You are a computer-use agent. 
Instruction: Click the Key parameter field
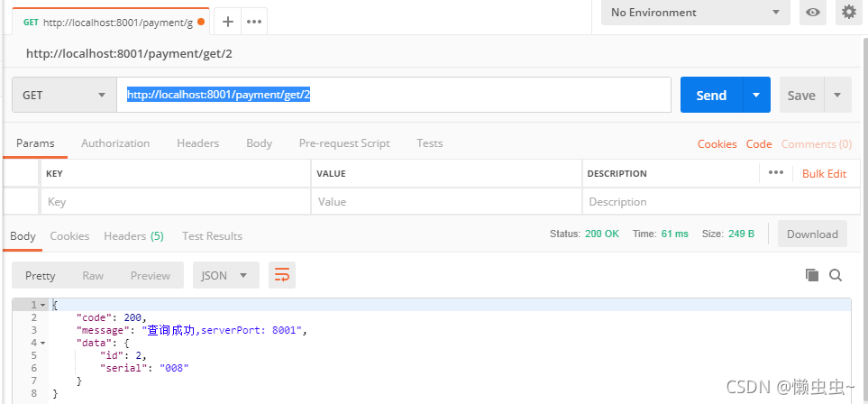pos(176,202)
